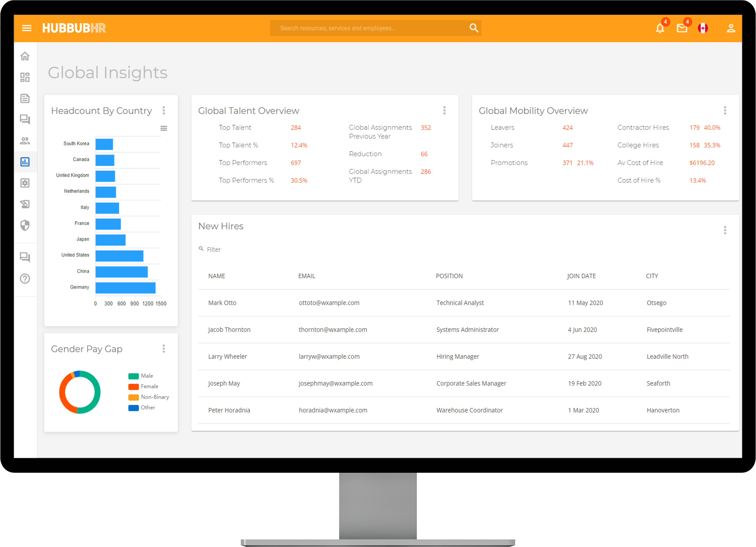The width and height of the screenshot is (756, 547).
Task: Open the hamburger navigation menu
Action: (x=27, y=28)
